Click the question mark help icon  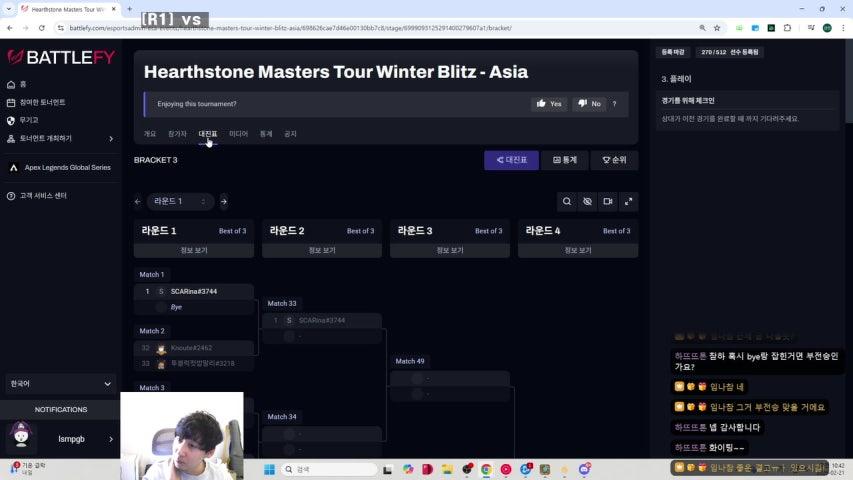pyautogui.click(x=614, y=104)
